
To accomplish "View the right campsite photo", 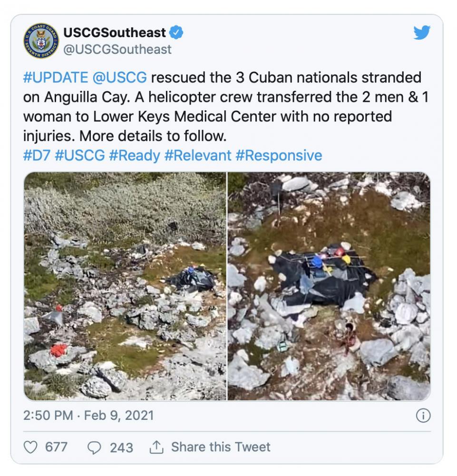I will pyautogui.click(x=329, y=286).
